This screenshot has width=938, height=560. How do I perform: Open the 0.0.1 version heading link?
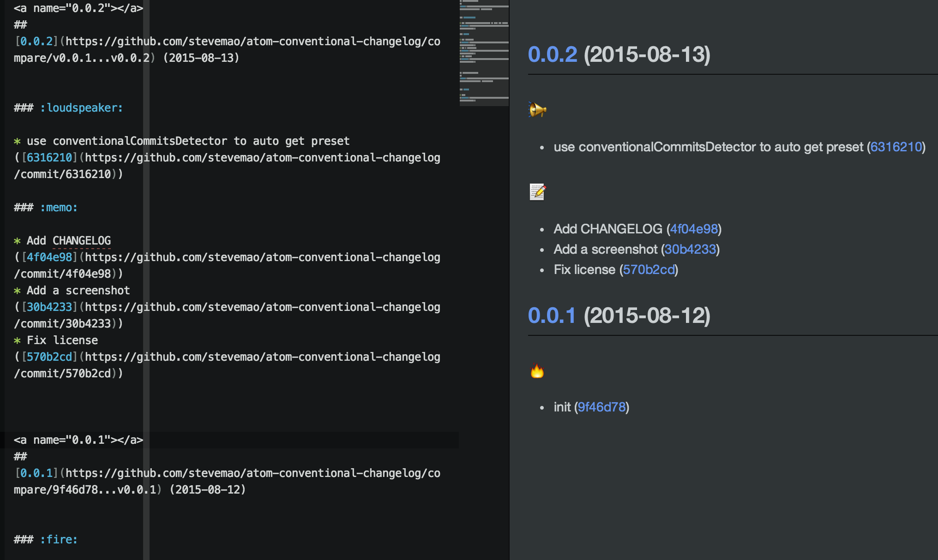click(552, 316)
